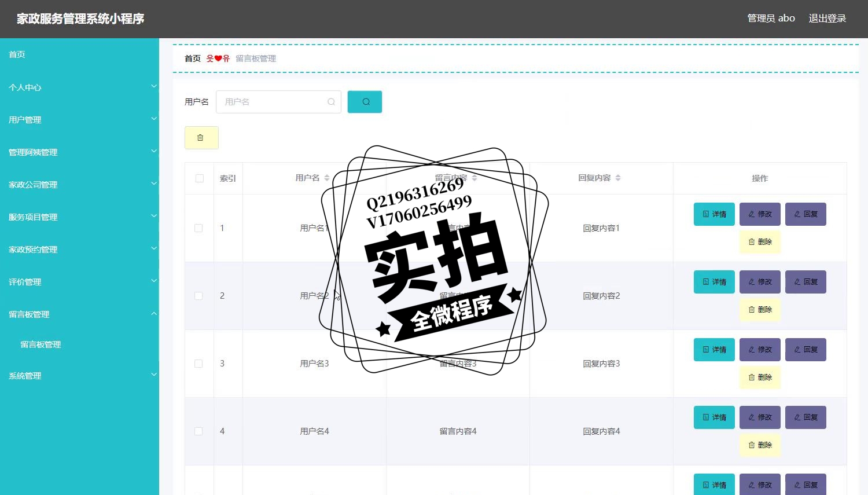Click cell text 回复内容1
This screenshot has height=495, width=868.
(x=601, y=228)
